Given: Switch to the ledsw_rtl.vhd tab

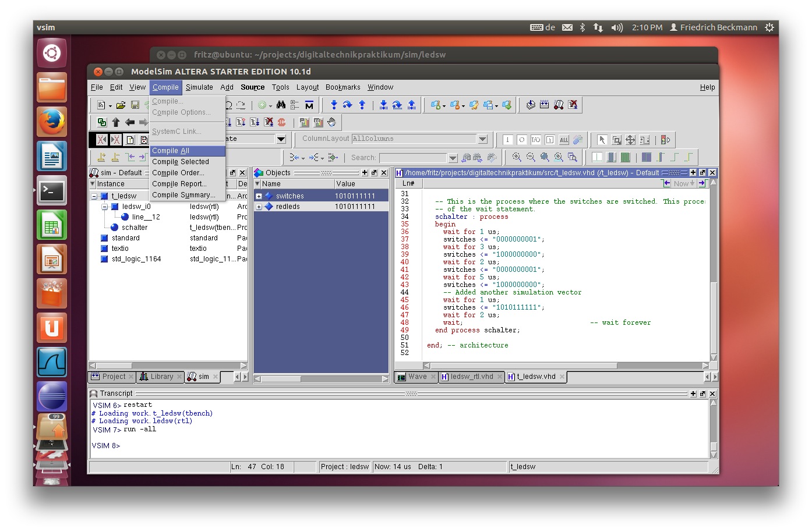Looking at the screenshot, I should click(x=471, y=377).
